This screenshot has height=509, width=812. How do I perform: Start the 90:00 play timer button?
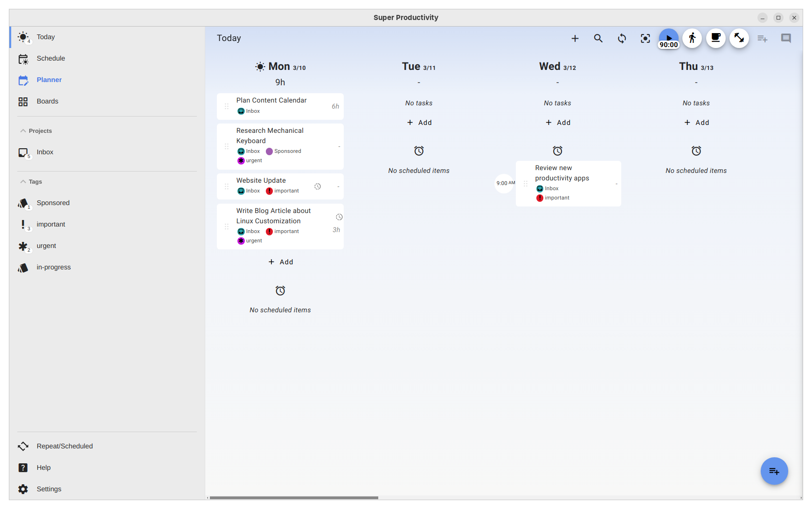click(669, 38)
